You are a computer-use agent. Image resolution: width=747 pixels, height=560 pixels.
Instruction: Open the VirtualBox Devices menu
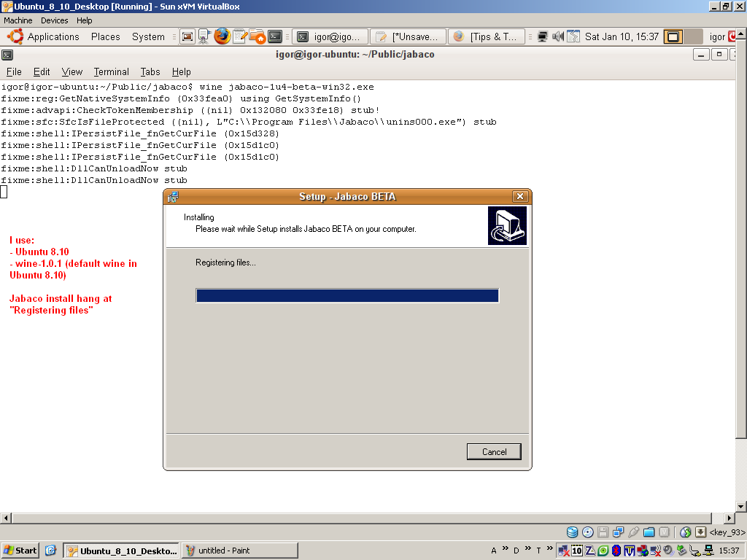pos(54,20)
